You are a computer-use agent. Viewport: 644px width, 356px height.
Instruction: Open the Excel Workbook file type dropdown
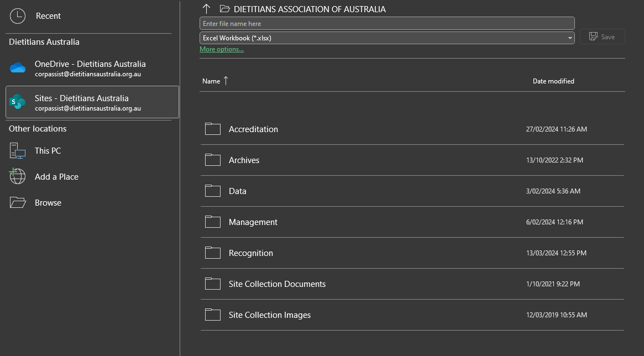pos(569,38)
